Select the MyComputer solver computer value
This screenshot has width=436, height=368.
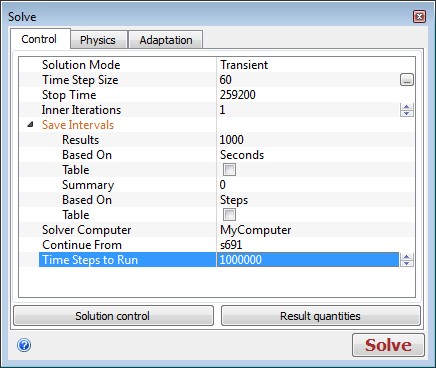tap(256, 230)
